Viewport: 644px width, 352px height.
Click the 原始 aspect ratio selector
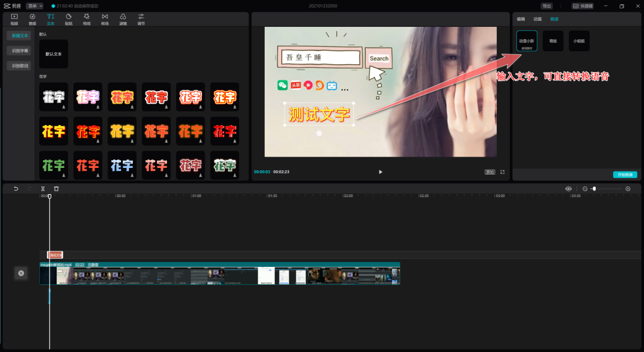[x=490, y=172]
